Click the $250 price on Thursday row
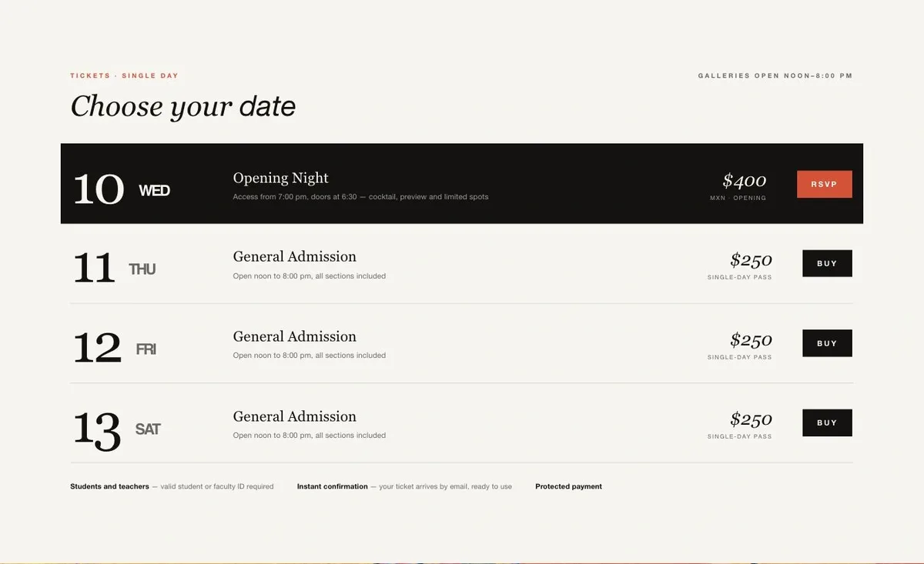The height and width of the screenshot is (564, 924). (752, 260)
